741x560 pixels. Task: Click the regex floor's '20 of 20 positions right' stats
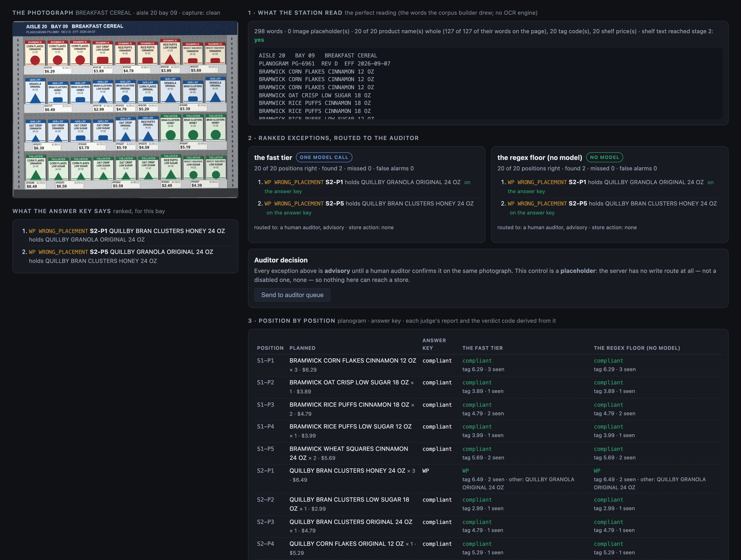click(577, 168)
